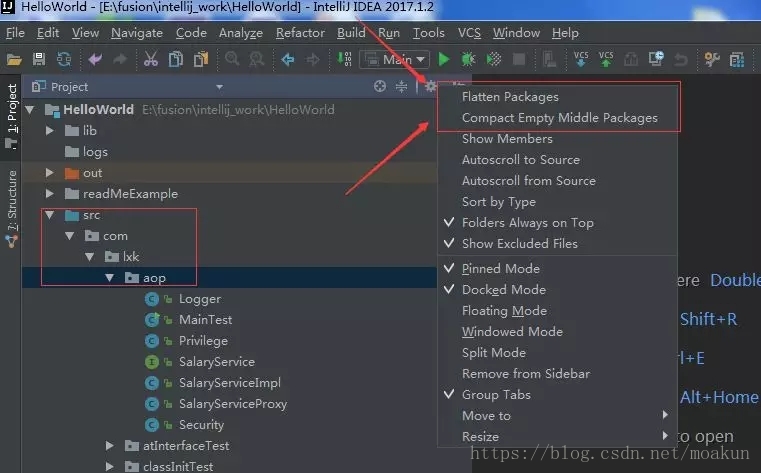Open the Structure side tool tab

[11, 209]
